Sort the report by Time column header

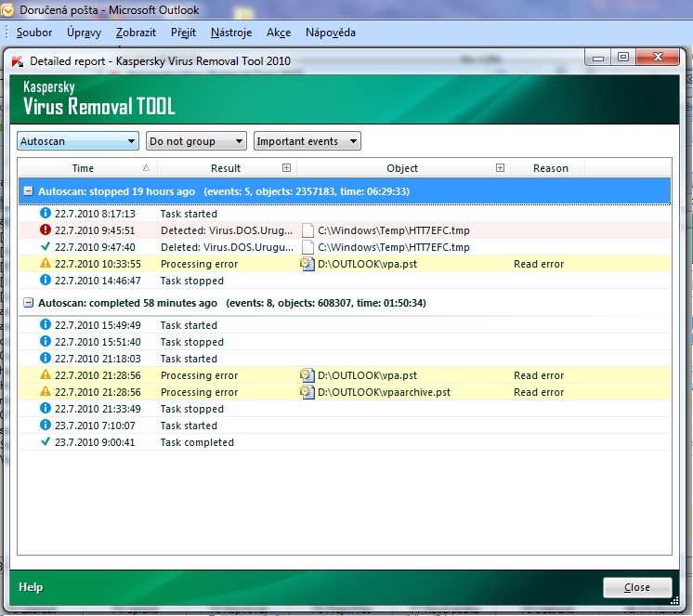click(83, 168)
